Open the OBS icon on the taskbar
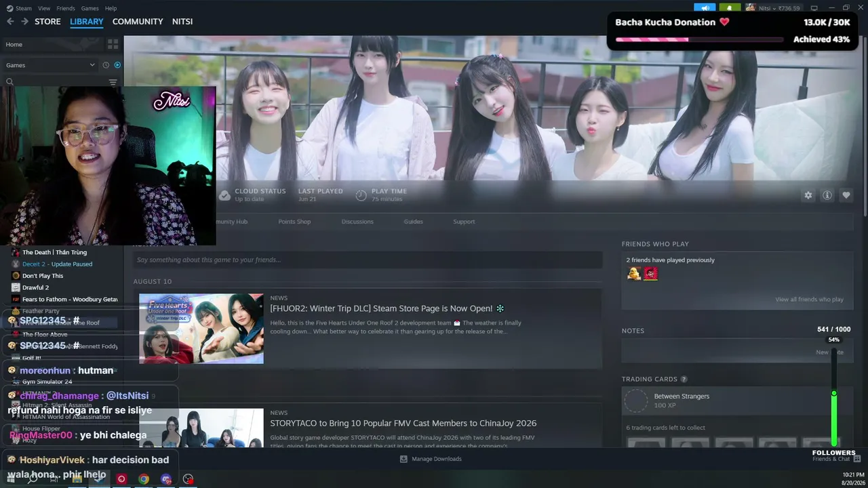Viewport: 868px width, 488px height. point(189,479)
